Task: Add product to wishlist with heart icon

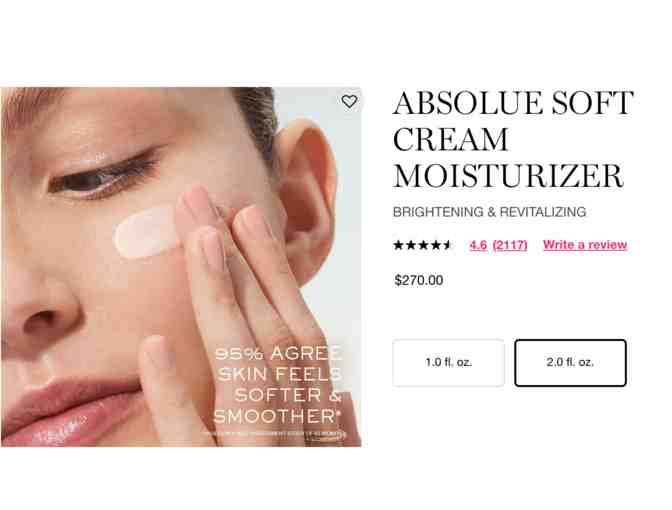Action: [349, 102]
